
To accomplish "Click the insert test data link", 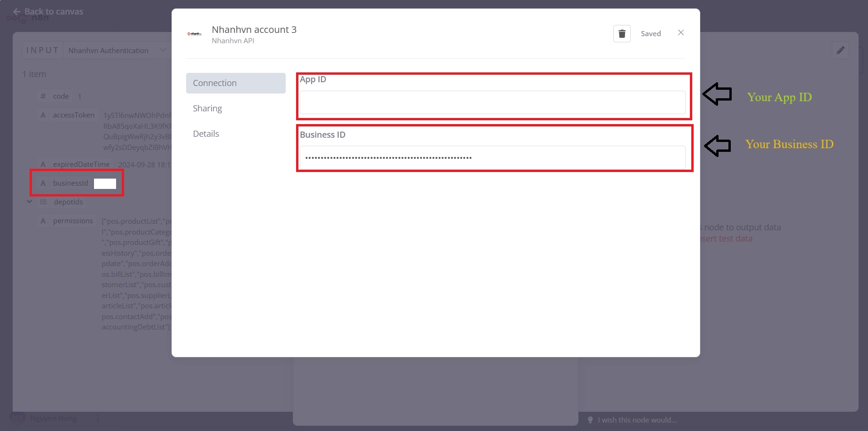I will pos(726,239).
